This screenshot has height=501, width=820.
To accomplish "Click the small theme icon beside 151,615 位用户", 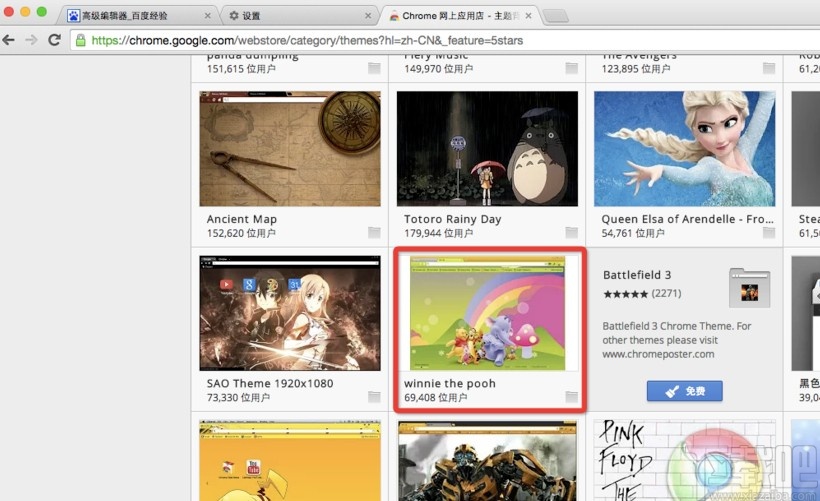I will [374, 68].
